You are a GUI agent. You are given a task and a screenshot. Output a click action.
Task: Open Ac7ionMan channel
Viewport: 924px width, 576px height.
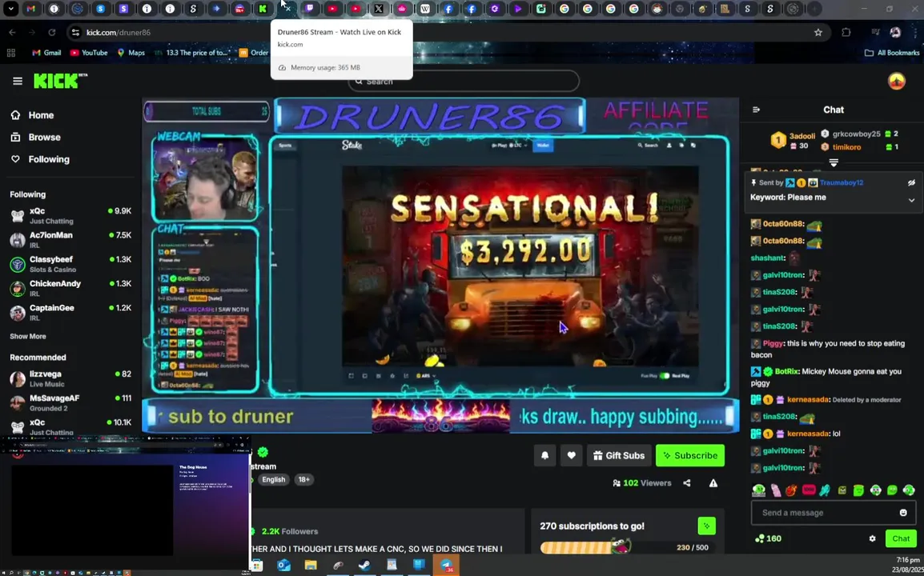pos(70,240)
